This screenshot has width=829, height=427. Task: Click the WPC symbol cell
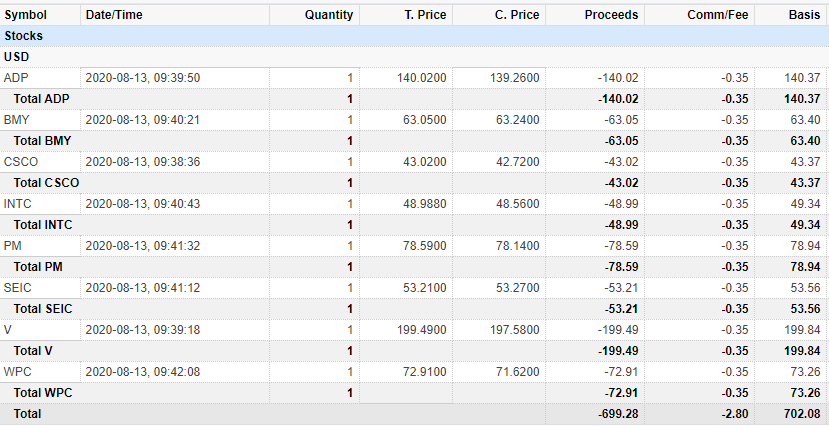point(17,372)
